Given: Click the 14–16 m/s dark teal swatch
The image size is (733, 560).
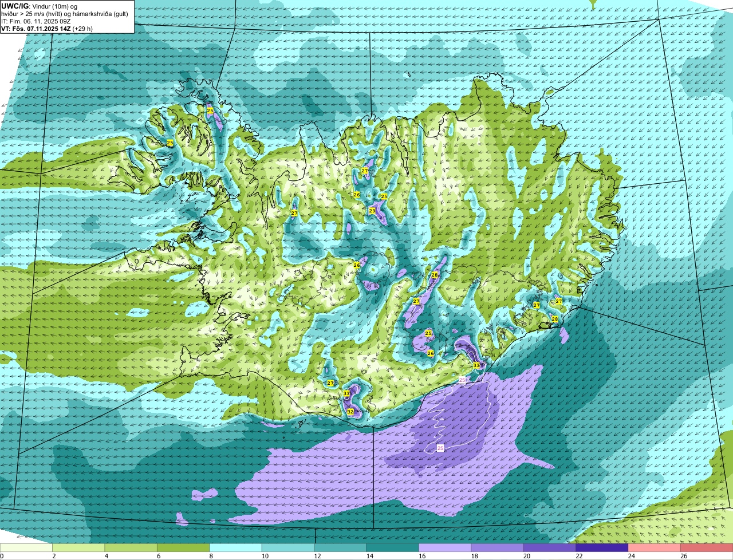Looking at the screenshot, I should tap(393, 548).
